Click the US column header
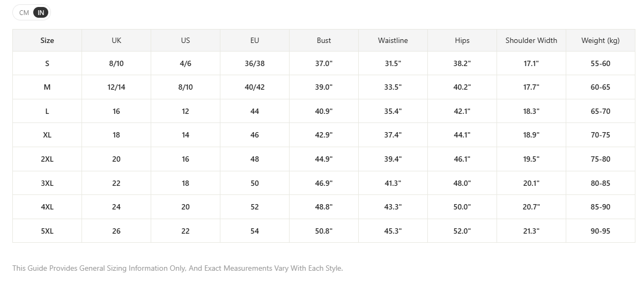The height and width of the screenshot is (282, 644). click(186, 40)
